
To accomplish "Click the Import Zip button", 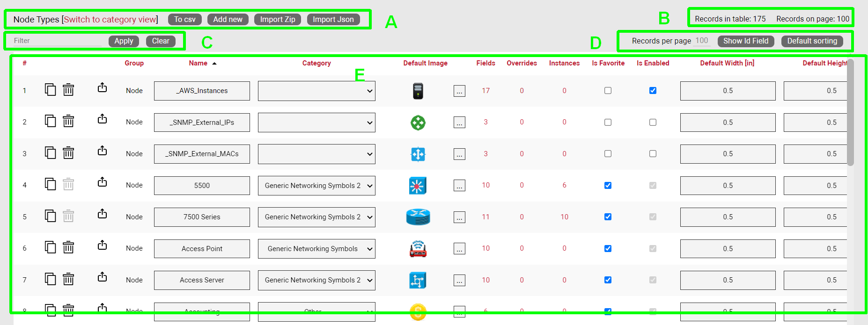I will 278,20.
